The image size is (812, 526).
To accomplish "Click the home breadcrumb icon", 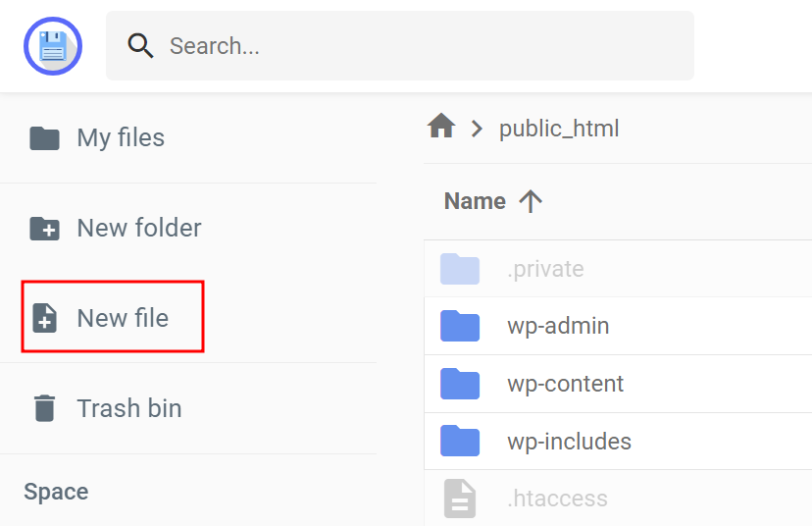I will pos(441,127).
